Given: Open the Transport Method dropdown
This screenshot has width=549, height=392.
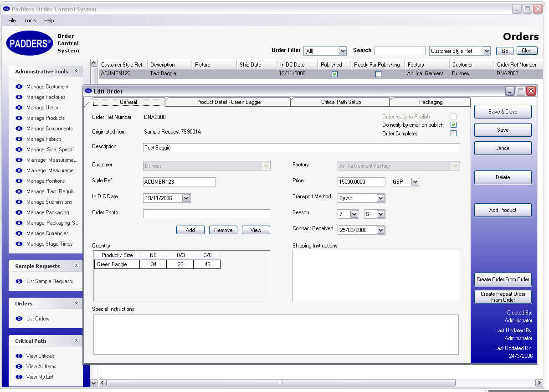Looking at the screenshot, I should coord(380,198).
